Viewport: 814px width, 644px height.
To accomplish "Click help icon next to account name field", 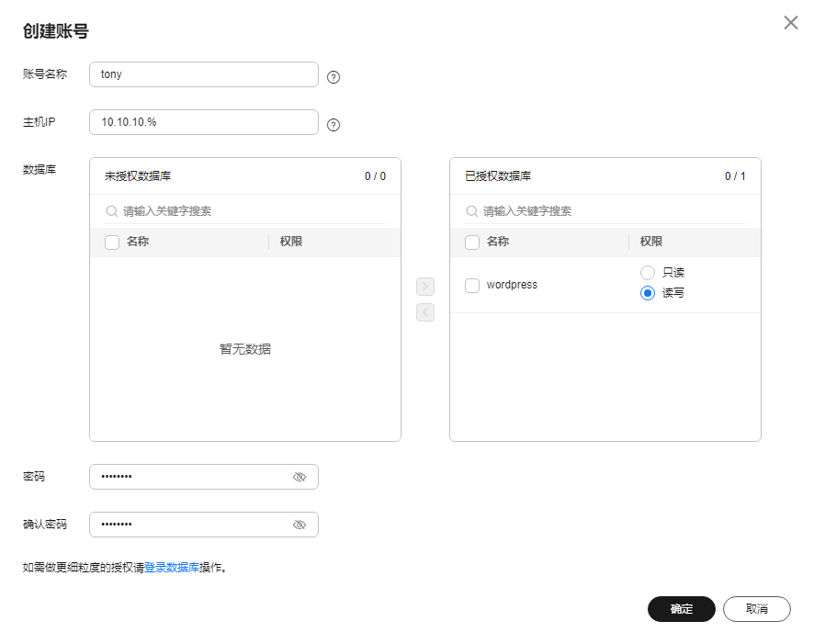I will pyautogui.click(x=334, y=77).
